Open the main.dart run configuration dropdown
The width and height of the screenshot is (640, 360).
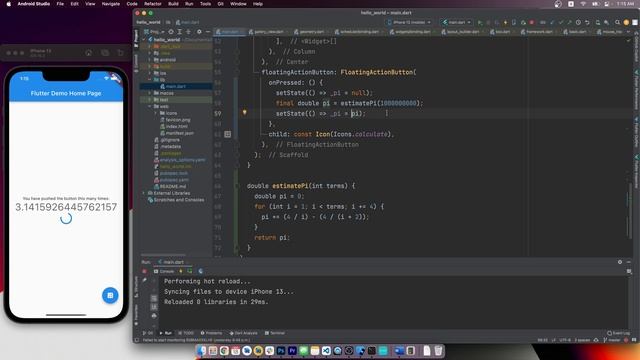click(x=456, y=22)
